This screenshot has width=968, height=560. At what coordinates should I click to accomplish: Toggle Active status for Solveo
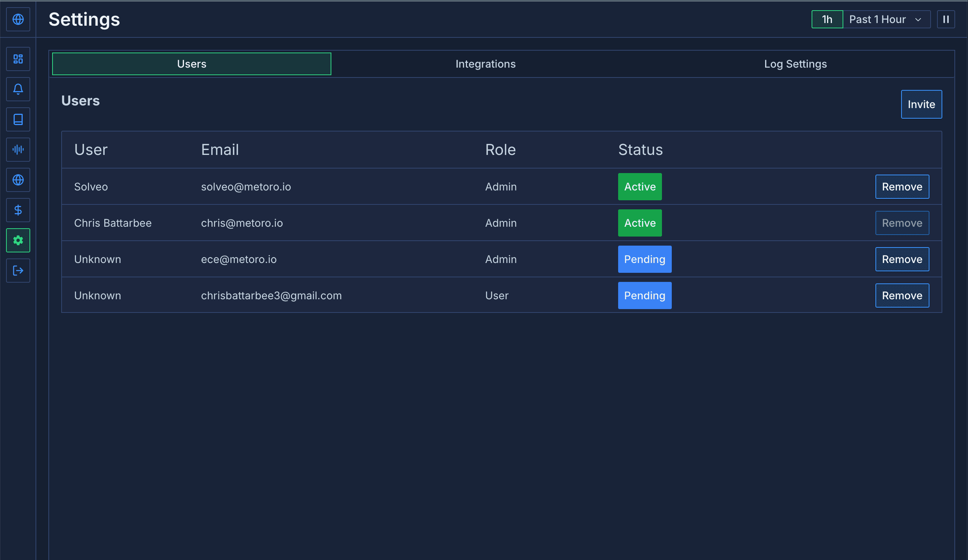point(640,186)
